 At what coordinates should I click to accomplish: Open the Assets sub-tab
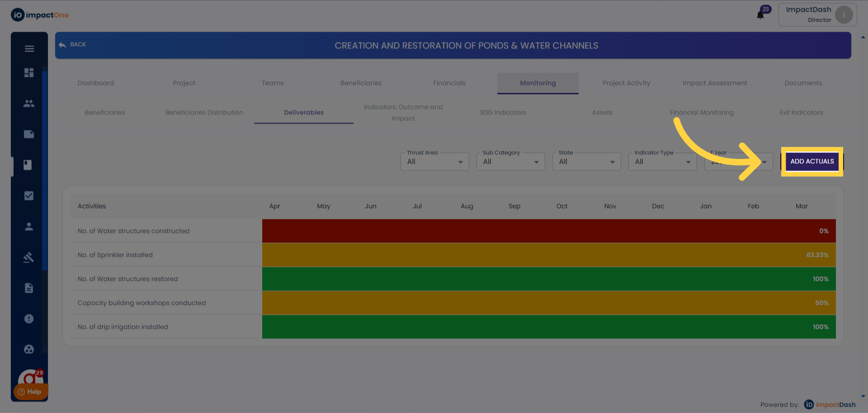[x=602, y=113]
